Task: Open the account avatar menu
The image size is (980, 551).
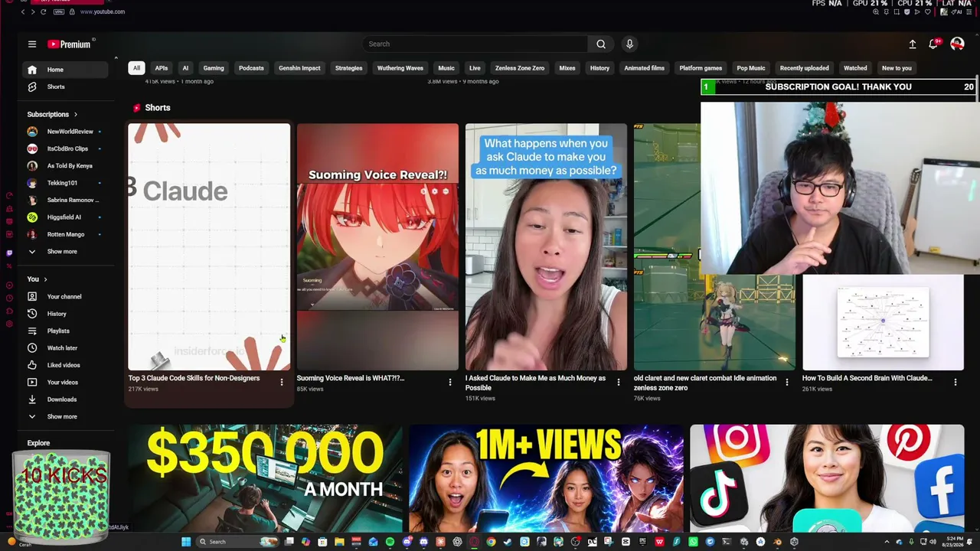Action: [x=957, y=44]
